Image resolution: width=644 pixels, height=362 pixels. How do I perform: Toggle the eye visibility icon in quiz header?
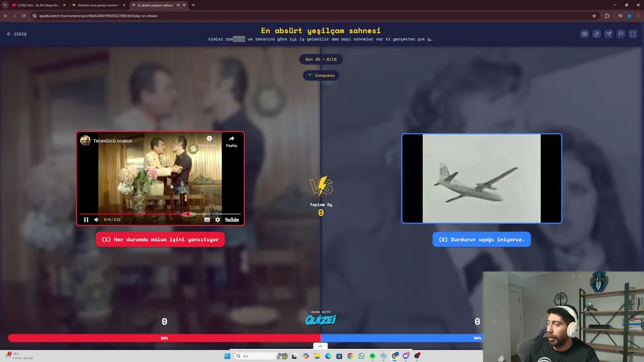pos(585,34)
